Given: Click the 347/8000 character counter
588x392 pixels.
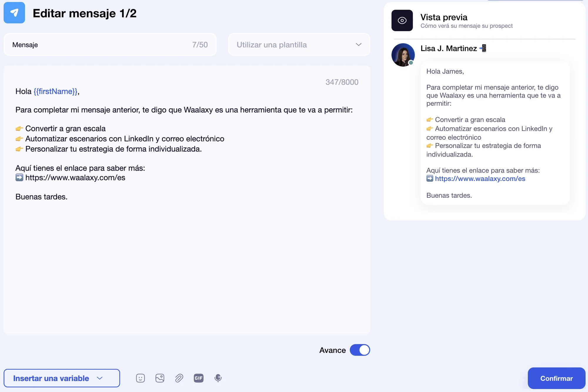Looking at the screenshot, I should [342, 82].
